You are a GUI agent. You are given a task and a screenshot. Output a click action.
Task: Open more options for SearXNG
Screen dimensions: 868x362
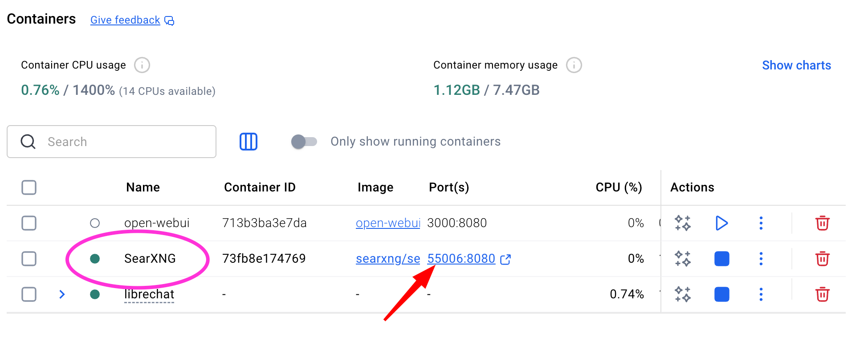point(761,259)
